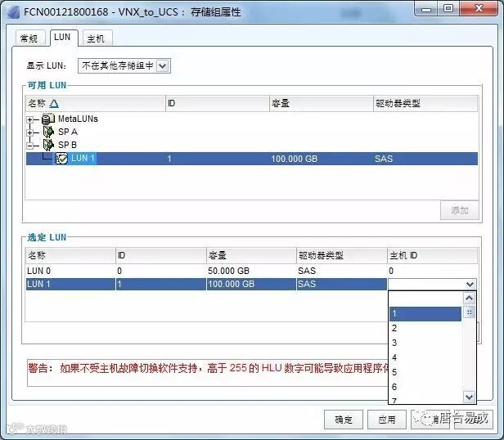This screenshot has height=440, width=504.
Task: Click the 确定 button
Action: click(344, 419)
